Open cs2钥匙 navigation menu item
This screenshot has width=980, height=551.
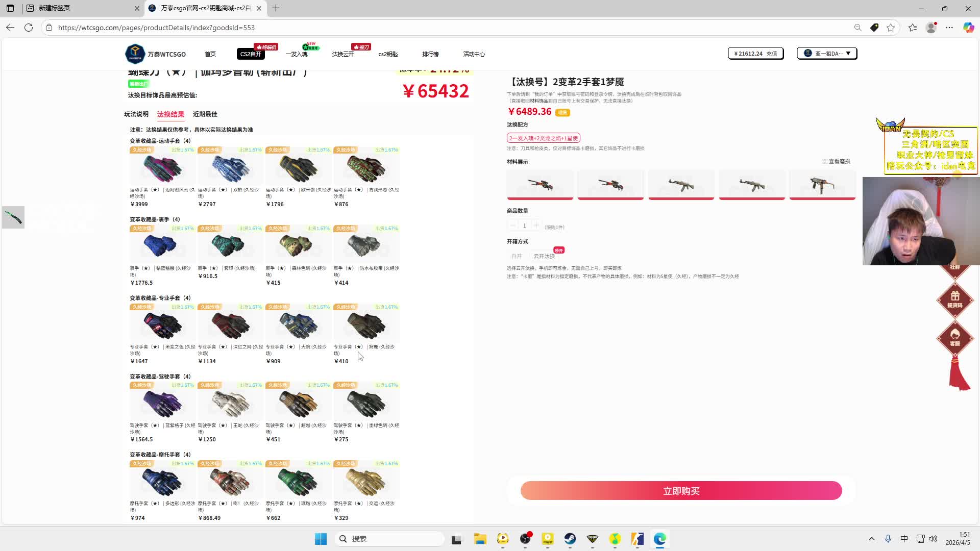pyautogui.click(x=388, y=54)
